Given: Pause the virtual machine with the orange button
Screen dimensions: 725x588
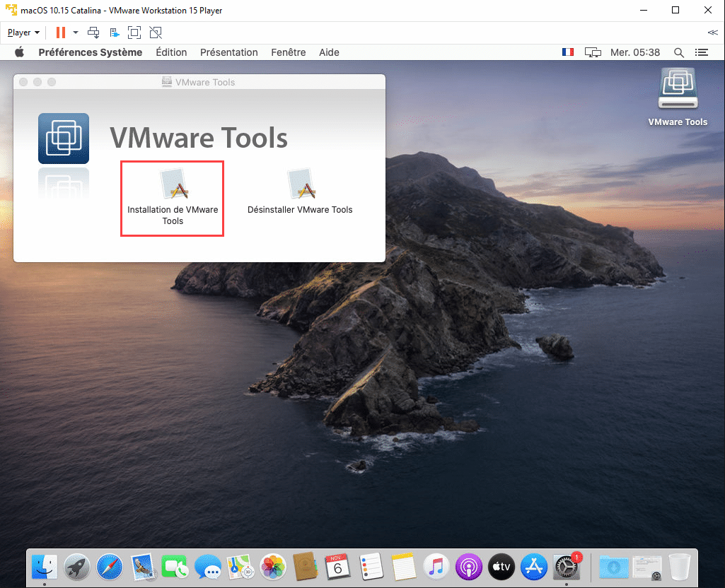Looking at the screenshot, I should click(x=61, y=33).
